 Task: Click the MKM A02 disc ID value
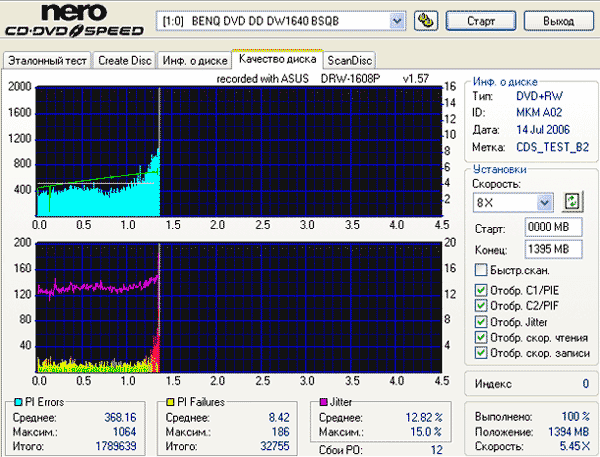pyautogui.click(x=539, y=113)
